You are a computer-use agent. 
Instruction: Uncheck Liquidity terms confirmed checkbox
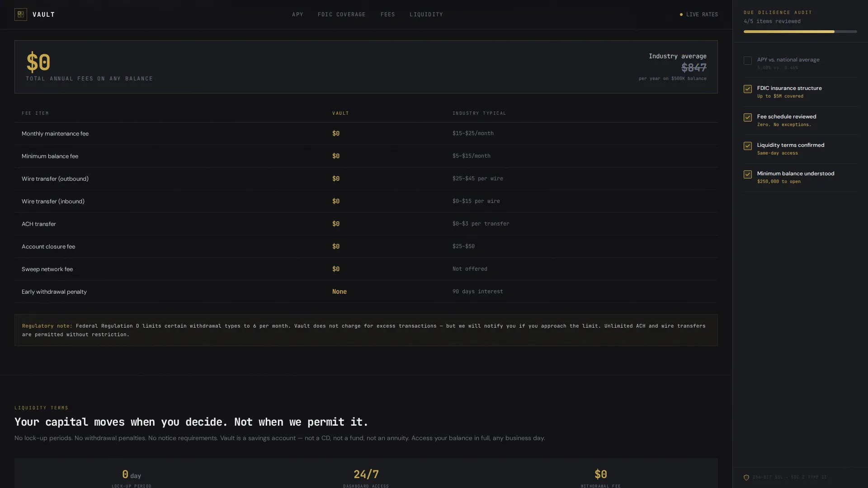click(748, 146)
